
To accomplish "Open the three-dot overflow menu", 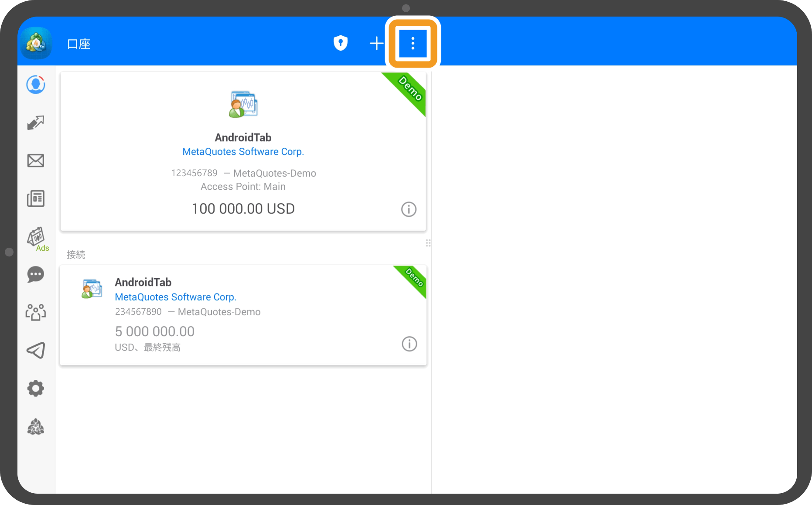I will (x=413, y=43).
